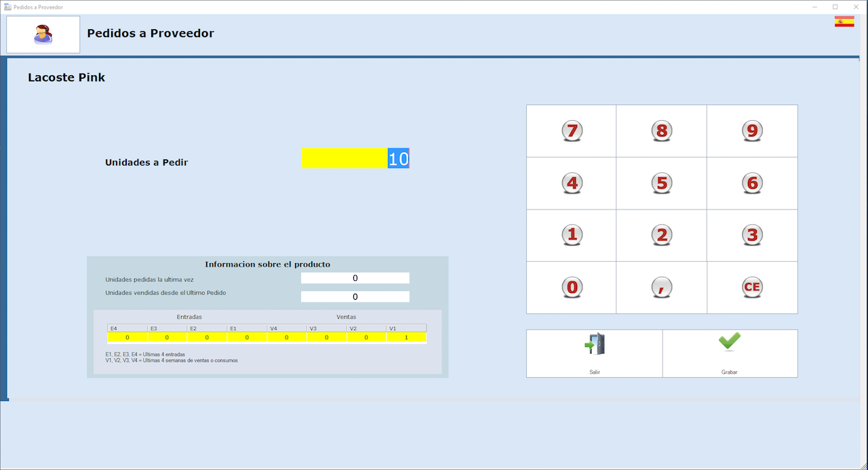Save the order with Grabar
This screenshot has height=470, width=868.
point(730,353)
